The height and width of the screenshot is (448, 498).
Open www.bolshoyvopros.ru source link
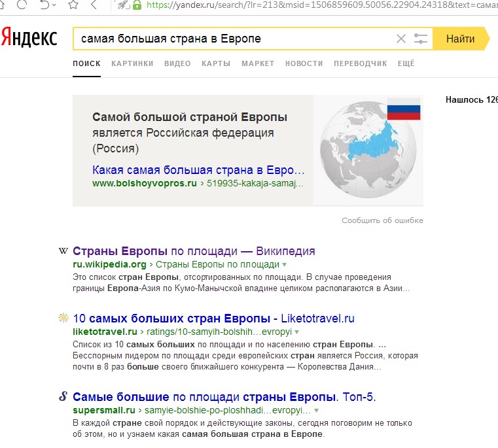point(145,184)
